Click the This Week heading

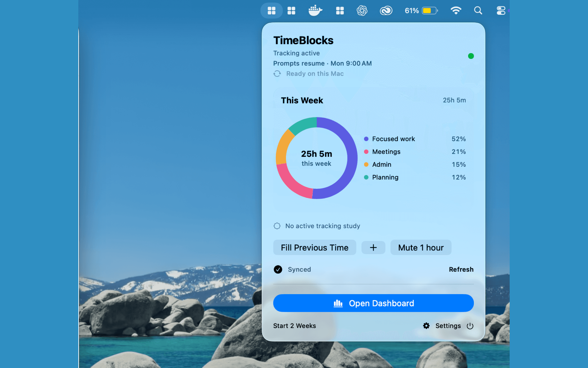(302, 100)
